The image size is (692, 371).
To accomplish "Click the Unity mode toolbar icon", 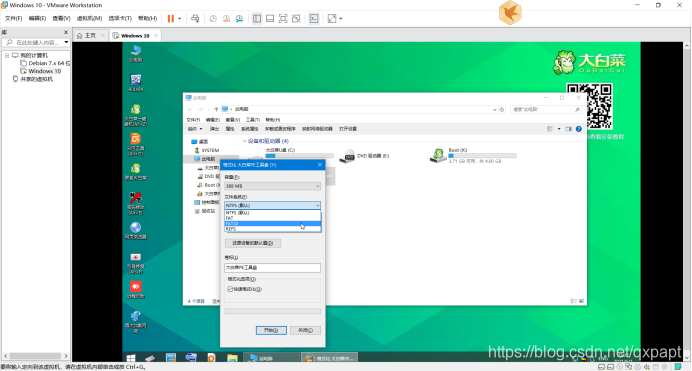I will coord(296,19).
